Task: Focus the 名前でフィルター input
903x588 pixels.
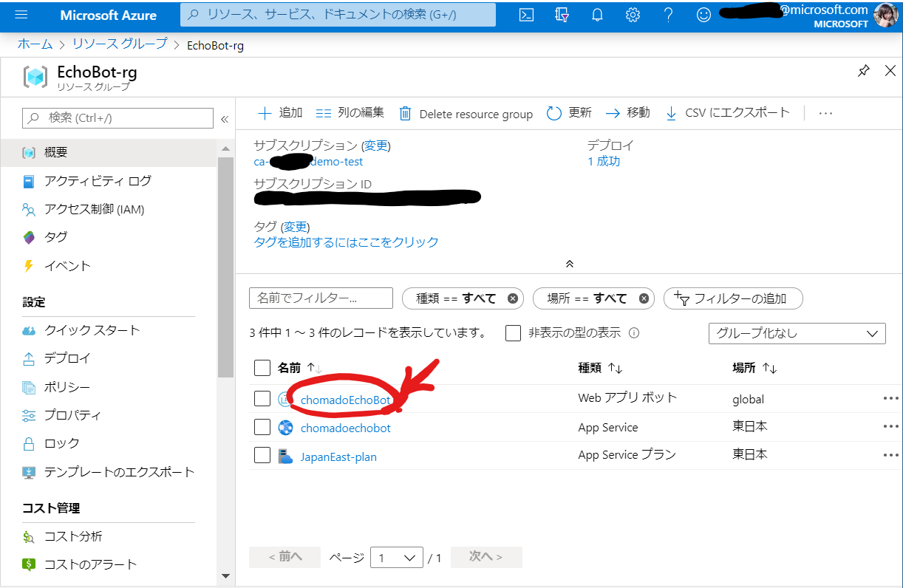Action: coord(321,298)
